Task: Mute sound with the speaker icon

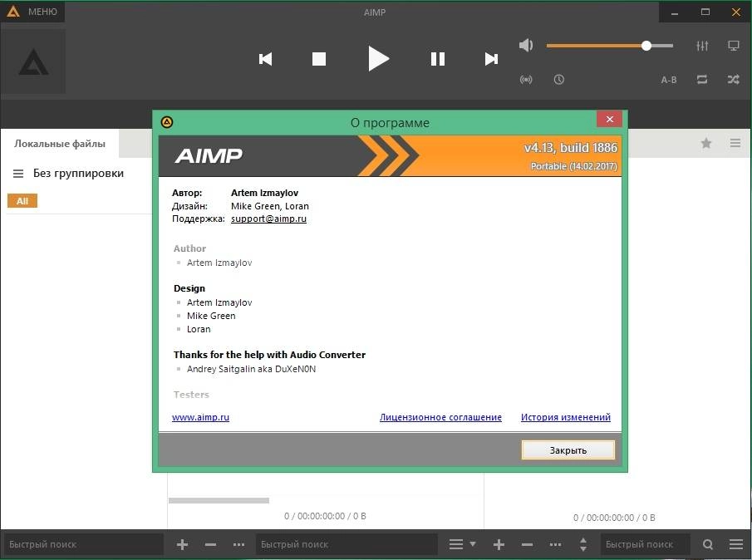Action: (x=526, y=46)
